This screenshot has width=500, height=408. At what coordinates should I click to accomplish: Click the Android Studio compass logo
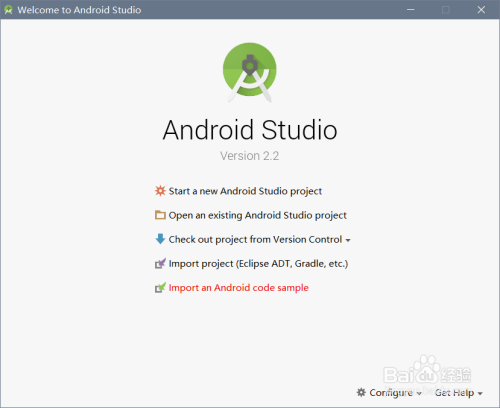[250, 72]
